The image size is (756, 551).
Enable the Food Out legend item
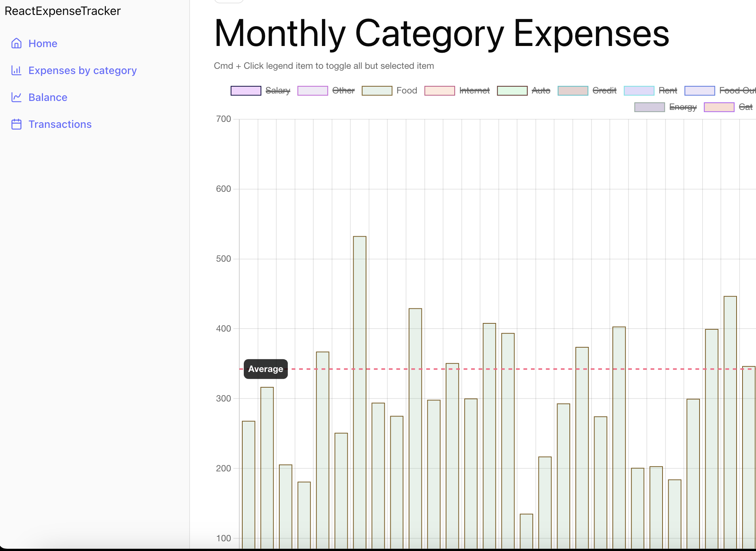[737, 90]
